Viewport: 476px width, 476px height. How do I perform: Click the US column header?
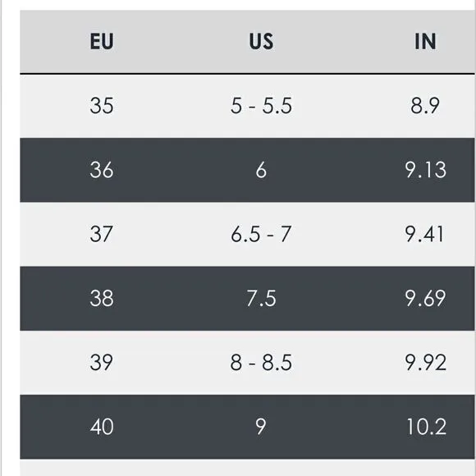[261, 41]
